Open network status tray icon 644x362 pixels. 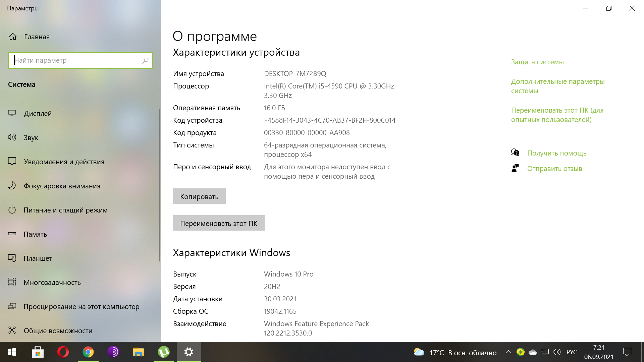coord(545,352)
